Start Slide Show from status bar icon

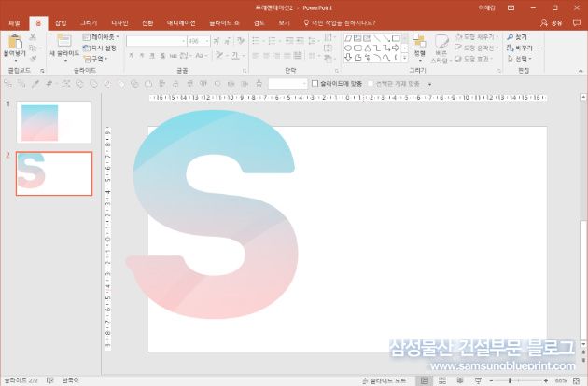pos(478,380)
